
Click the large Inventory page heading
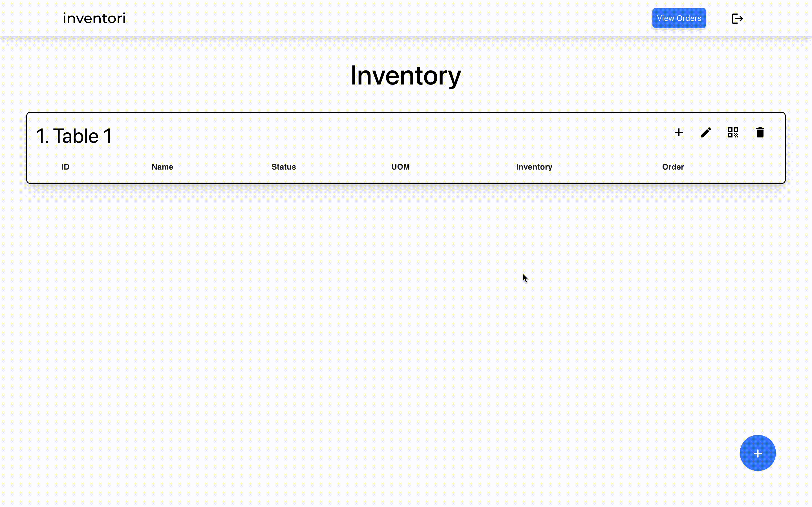click(406, 76)
